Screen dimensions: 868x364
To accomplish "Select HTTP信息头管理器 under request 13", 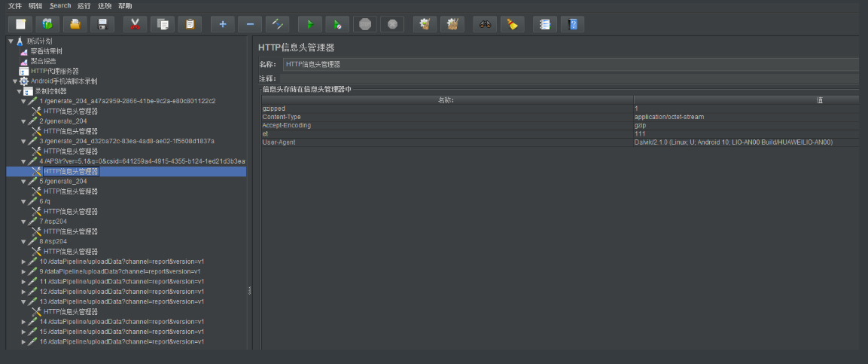I will click(x=71, y=311).
